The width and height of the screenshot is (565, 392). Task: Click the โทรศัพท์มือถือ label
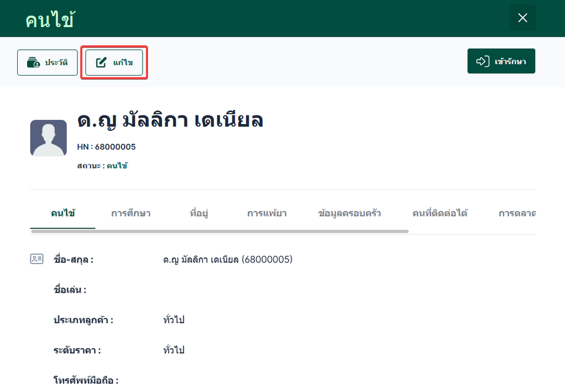[86, 380]
